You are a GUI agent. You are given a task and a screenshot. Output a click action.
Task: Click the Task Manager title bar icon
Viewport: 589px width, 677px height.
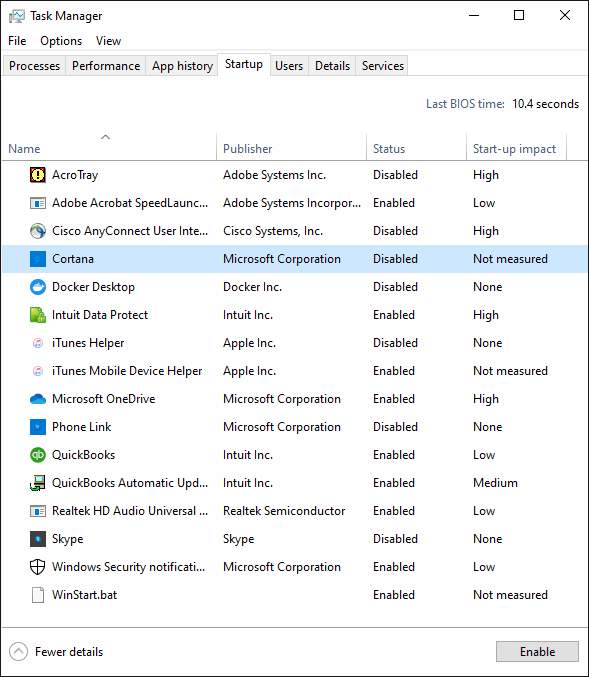point(17,16)
